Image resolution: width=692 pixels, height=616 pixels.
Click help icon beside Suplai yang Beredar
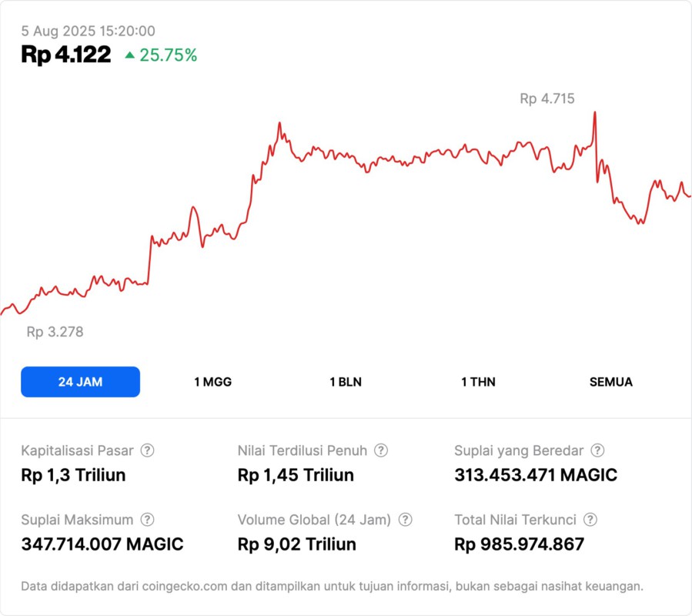tap(597, 450)
